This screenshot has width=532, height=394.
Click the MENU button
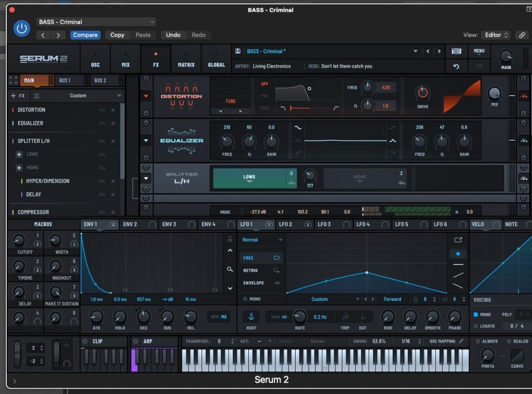click(478, 51)
